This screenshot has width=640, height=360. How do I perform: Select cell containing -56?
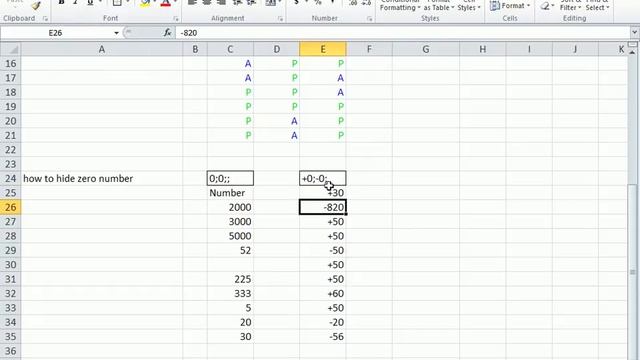(x=322, y=337)
